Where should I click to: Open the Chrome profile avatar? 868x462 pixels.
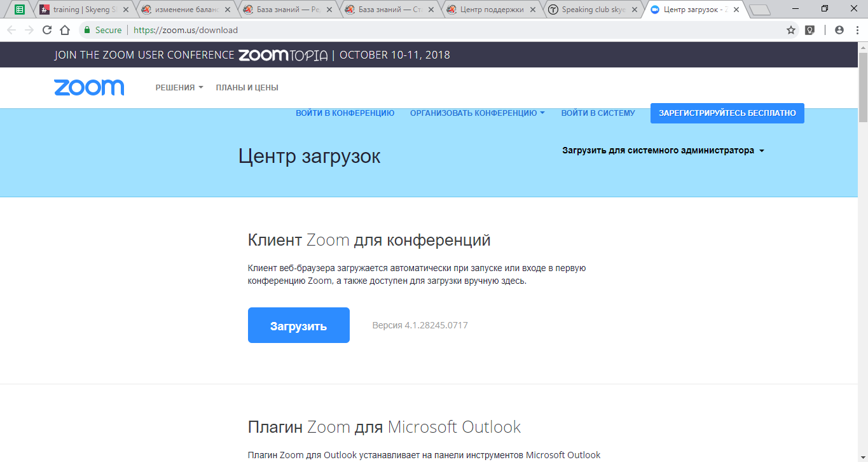pos(839,30)
